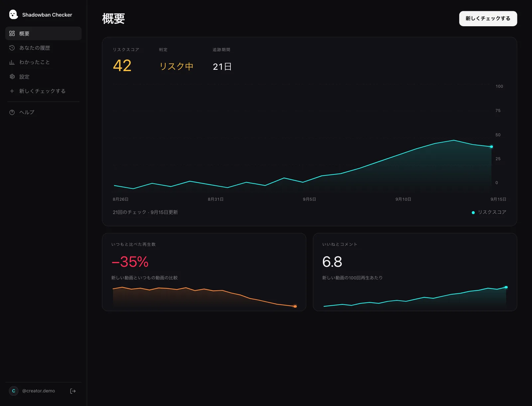The image size is (532, 406).
Task: Click the 9月15日 axis label
Action: 498,199
